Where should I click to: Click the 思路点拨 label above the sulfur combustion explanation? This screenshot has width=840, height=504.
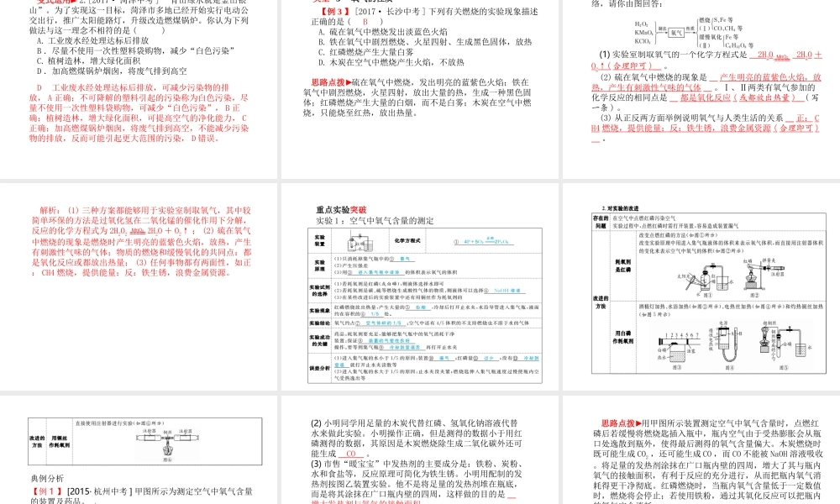(331, 82)
